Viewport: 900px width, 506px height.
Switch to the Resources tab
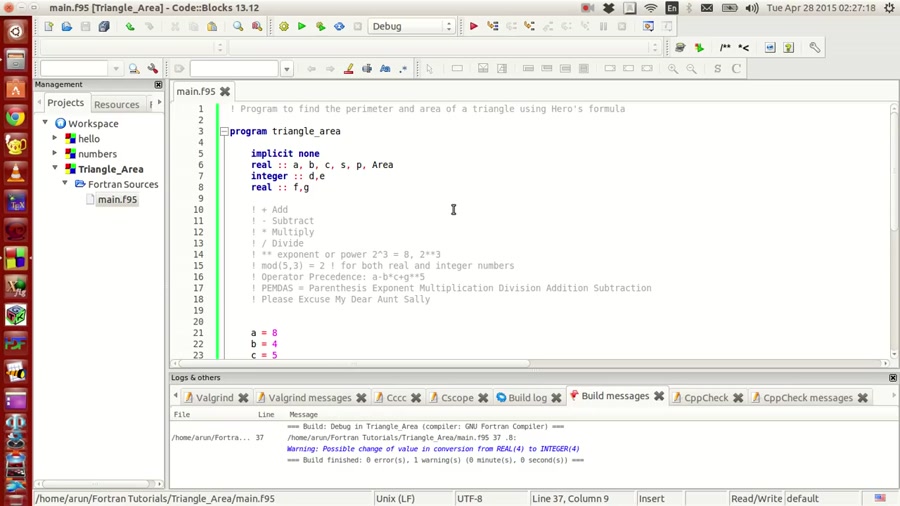pos(116,104)
